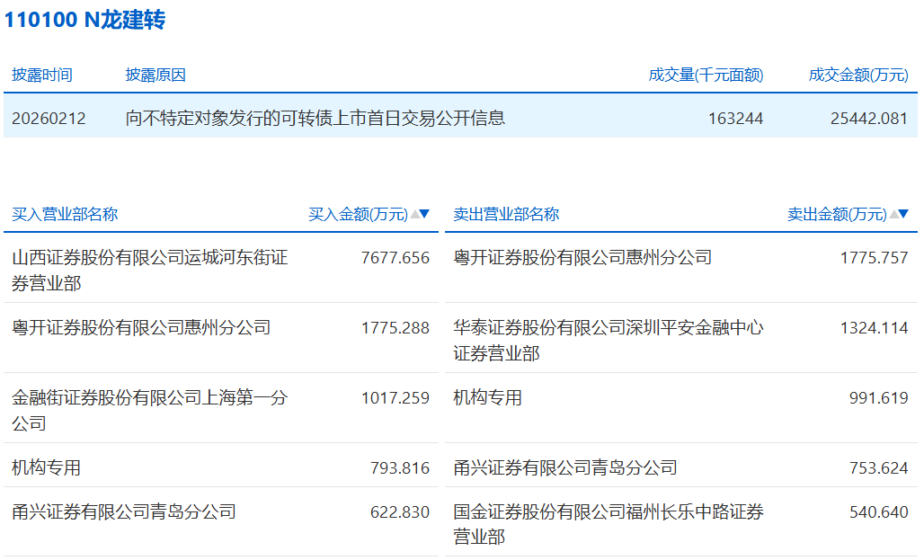
Task: Select buyer row 机构专用
Action: [46, 468]
